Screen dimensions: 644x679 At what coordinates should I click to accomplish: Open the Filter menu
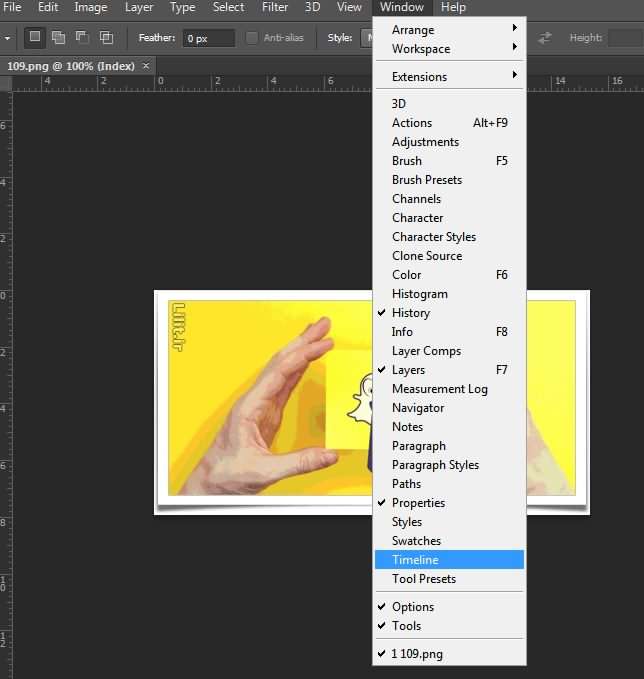point(275,7)
